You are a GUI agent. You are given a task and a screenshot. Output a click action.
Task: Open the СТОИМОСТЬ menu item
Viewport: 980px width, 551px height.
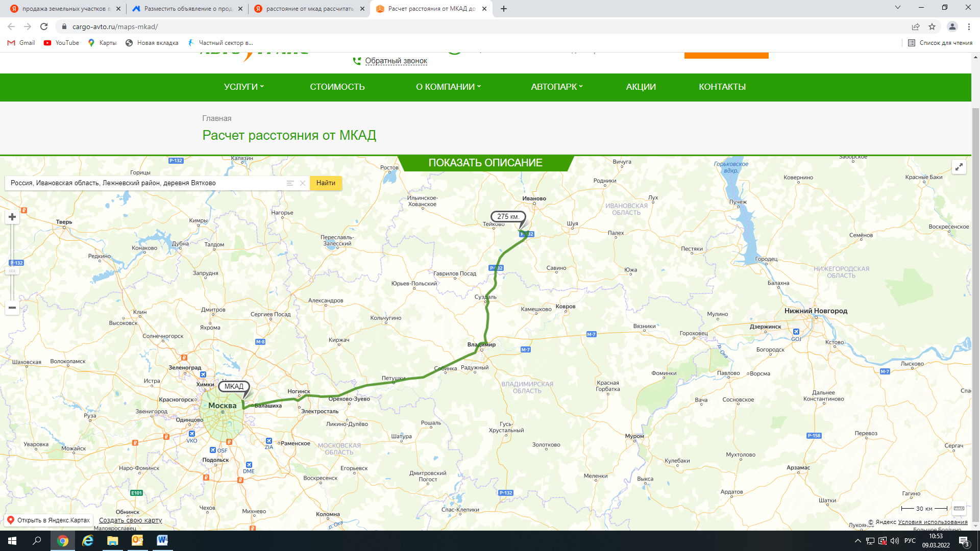coord(337,87)
